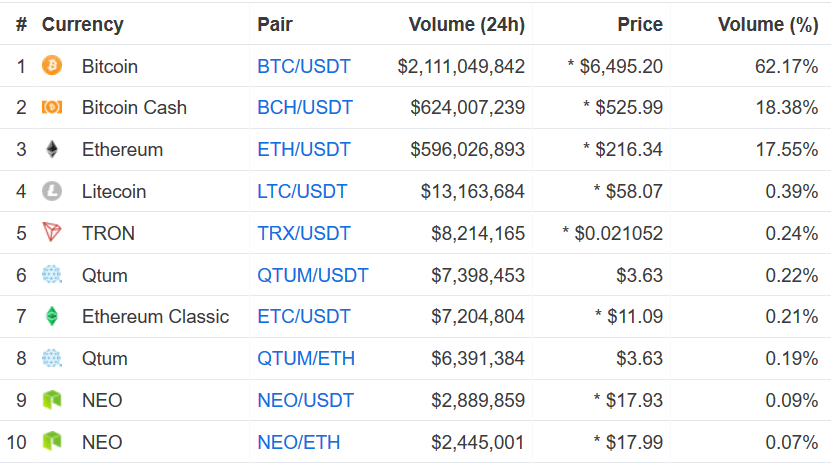Viewport: 832px width, 465px height.
Task: Open the BCH/USDT pair link
Action: (305, 107)
